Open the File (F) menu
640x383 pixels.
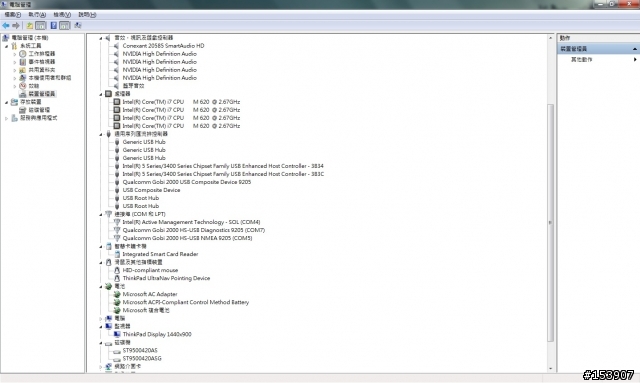(13, 15)
